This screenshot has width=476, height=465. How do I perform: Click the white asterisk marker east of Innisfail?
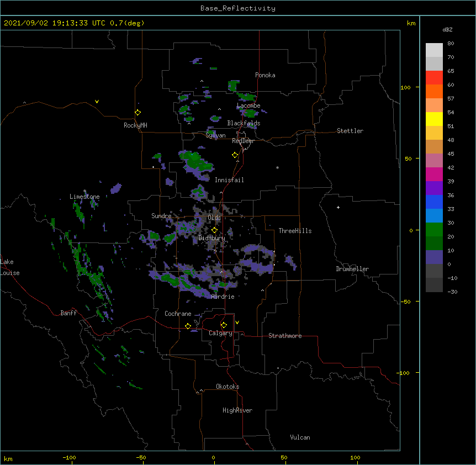coord(277,168)
